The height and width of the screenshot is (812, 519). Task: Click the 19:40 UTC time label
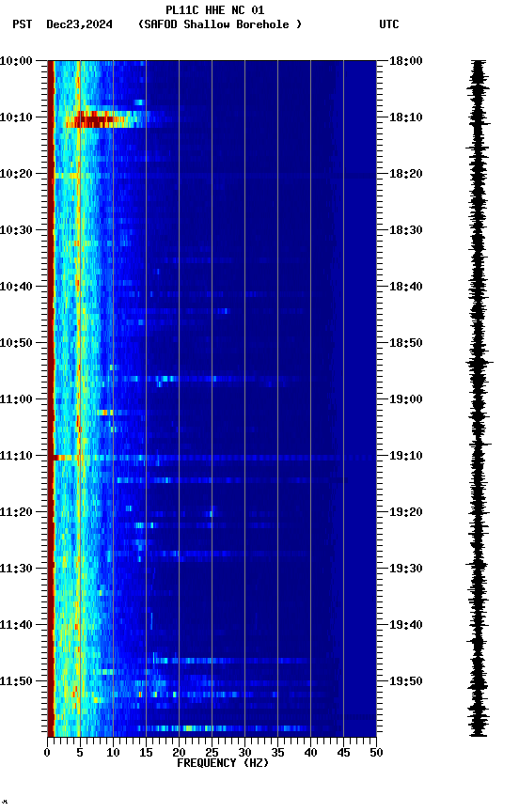406,626
